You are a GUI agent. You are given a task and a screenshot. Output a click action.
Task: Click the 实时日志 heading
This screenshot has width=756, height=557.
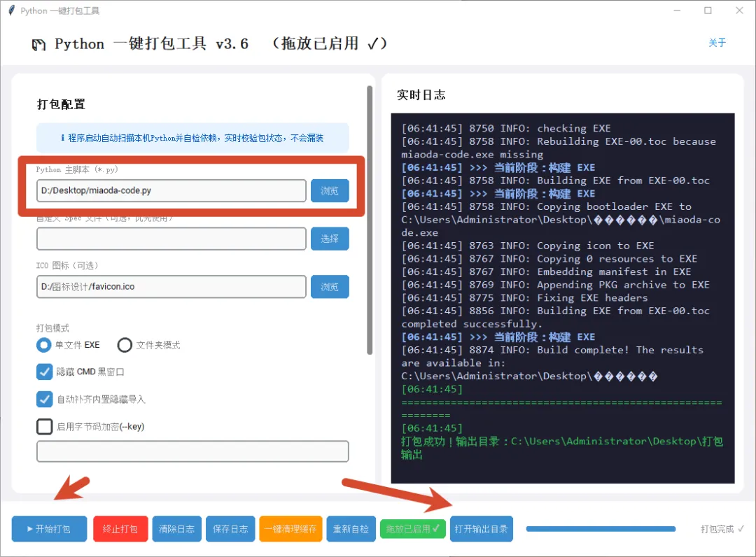(421, 95)
